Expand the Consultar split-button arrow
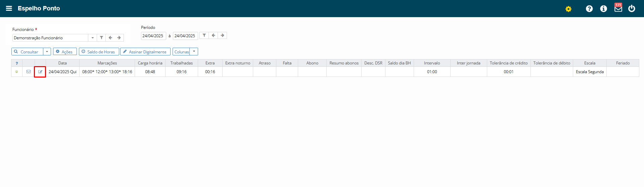The width and height of the screenshot is (644, 187). 47,52
